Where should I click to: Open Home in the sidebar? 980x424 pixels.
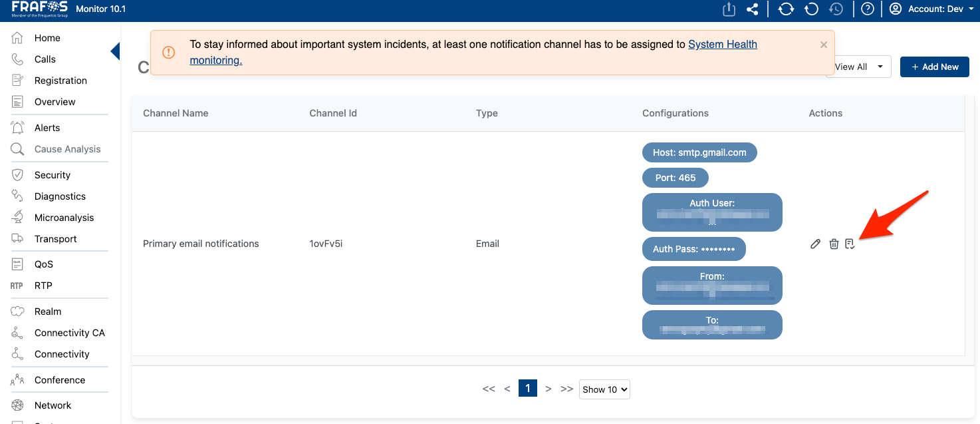[47, 38]
